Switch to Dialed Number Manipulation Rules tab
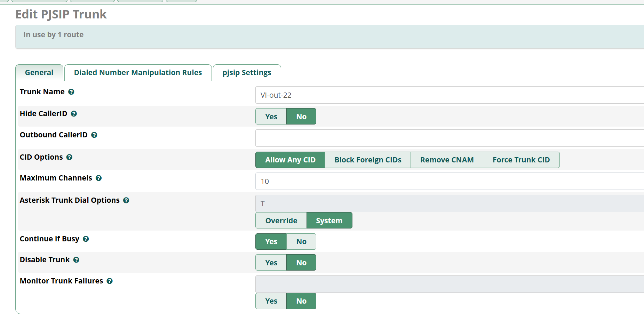The image size is (644, 321). tap(138, 73)
